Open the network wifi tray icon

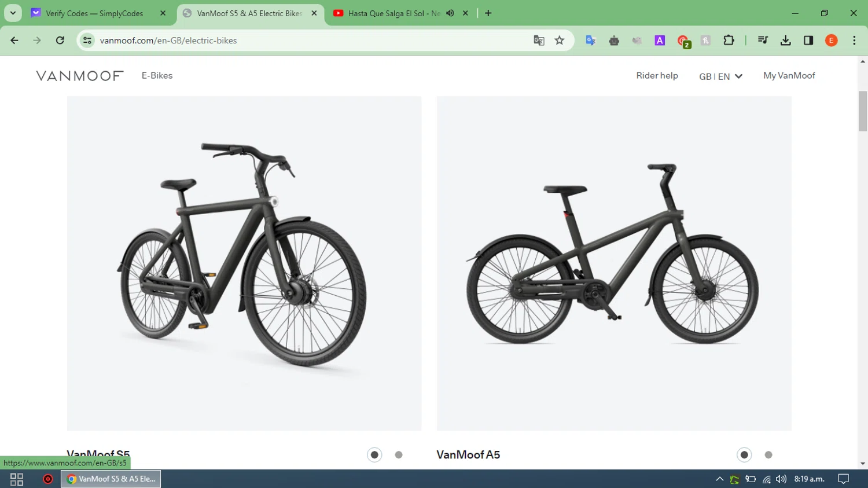pyautogui.click(x=767, y=479)
